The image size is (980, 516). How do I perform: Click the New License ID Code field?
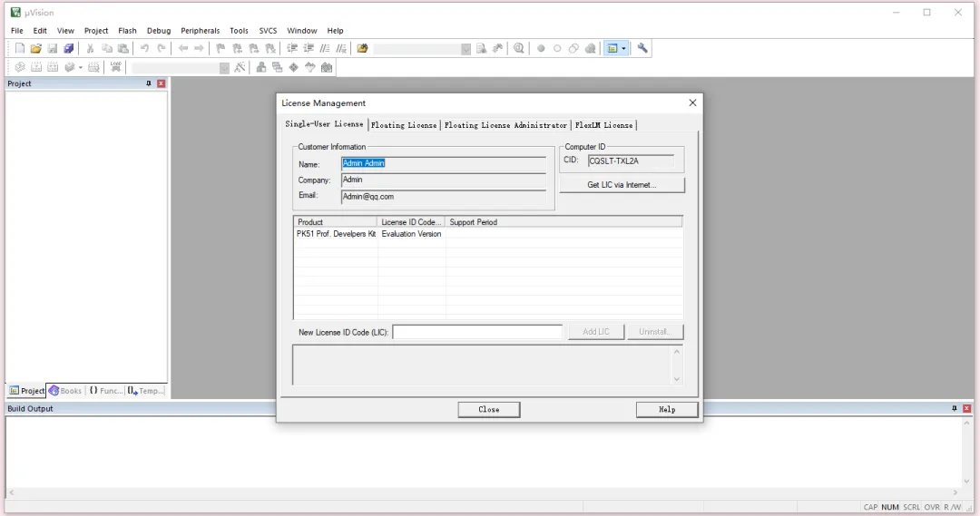(x=477, y=332)
